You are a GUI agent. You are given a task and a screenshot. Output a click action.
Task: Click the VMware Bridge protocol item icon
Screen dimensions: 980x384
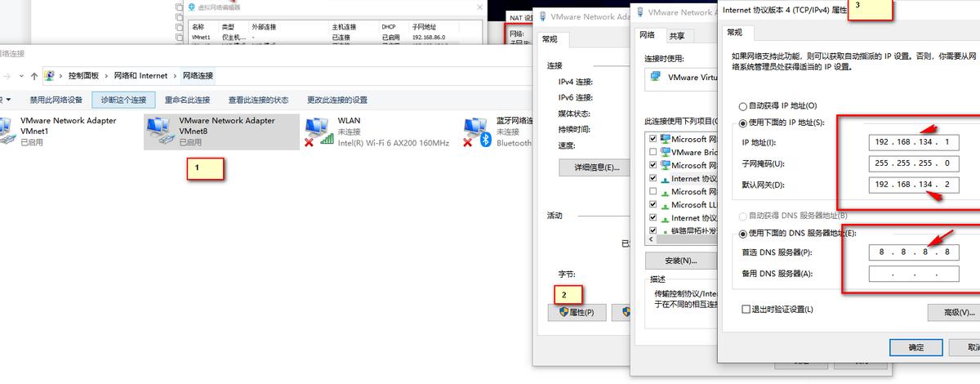pyautogui.click(x=664, y=152)
